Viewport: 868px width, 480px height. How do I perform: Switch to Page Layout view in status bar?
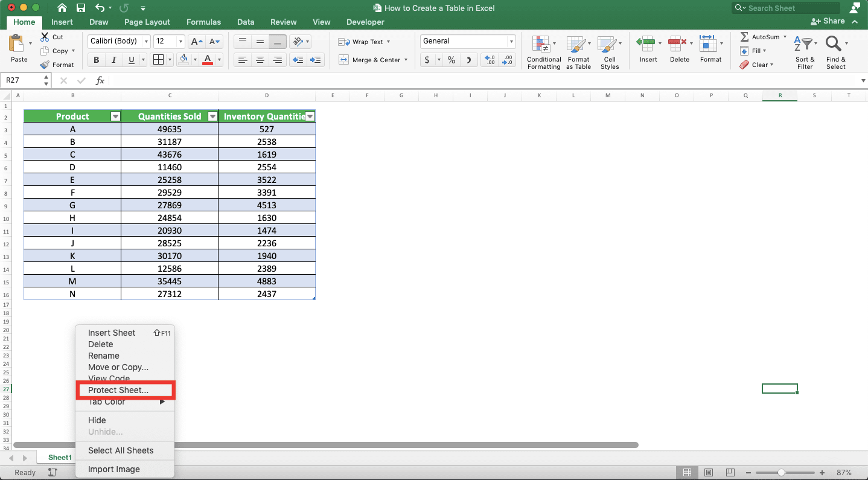(709, 472)
